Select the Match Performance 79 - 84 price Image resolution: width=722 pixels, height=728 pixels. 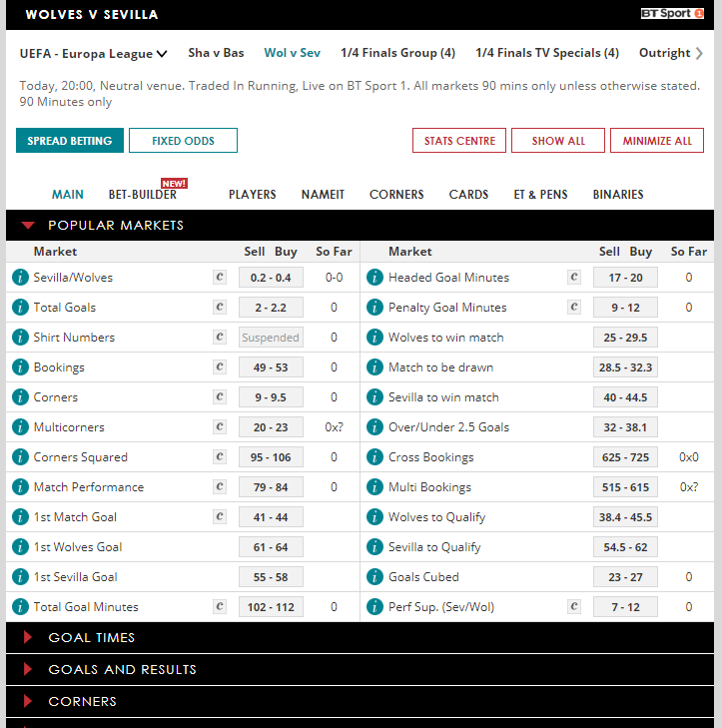[x=271, y=487]
